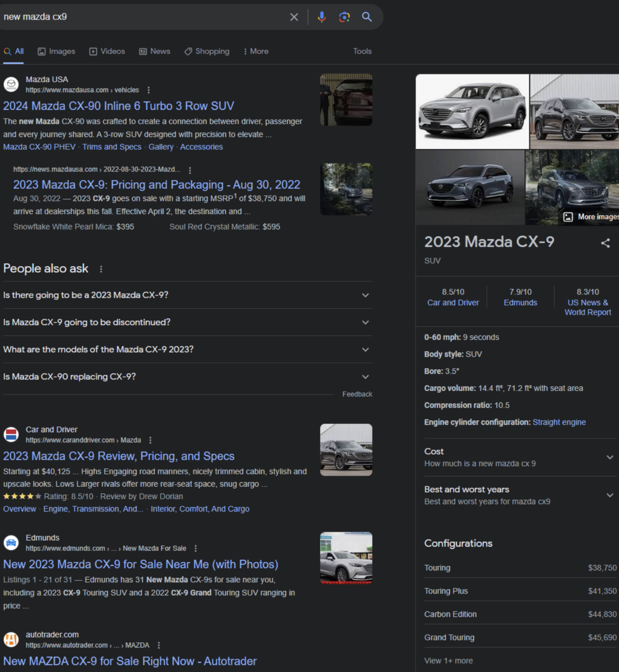This screenshot has height=672, width=619.
Task: Switch to the Shopping tab
Action: 207,52
